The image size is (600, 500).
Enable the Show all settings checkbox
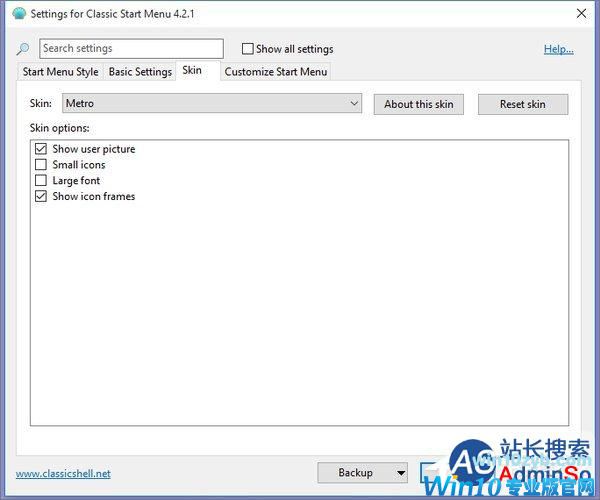pyautogui.click(x=248, y=49)
